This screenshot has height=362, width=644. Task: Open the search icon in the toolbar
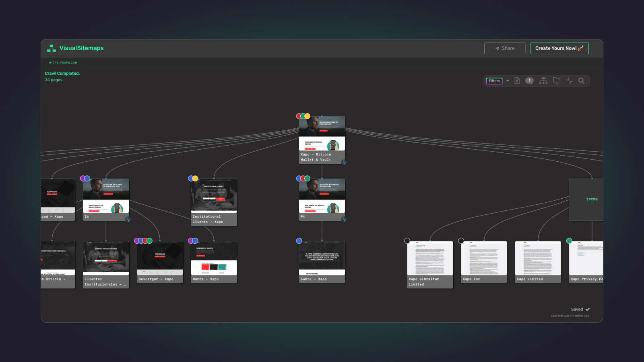pos(582,81)
